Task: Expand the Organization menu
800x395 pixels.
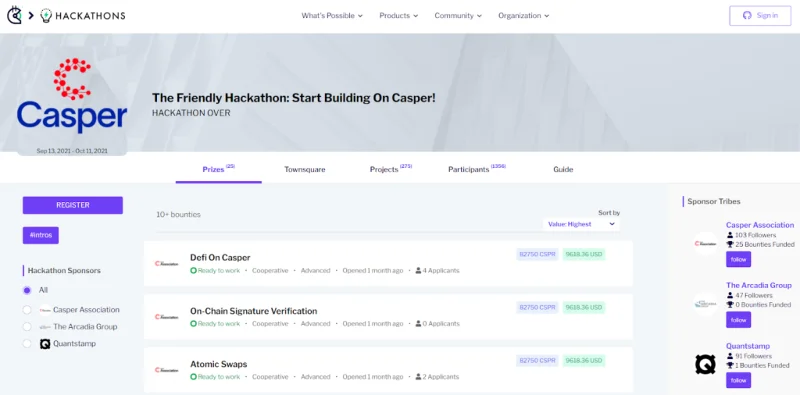Action: 523,16
